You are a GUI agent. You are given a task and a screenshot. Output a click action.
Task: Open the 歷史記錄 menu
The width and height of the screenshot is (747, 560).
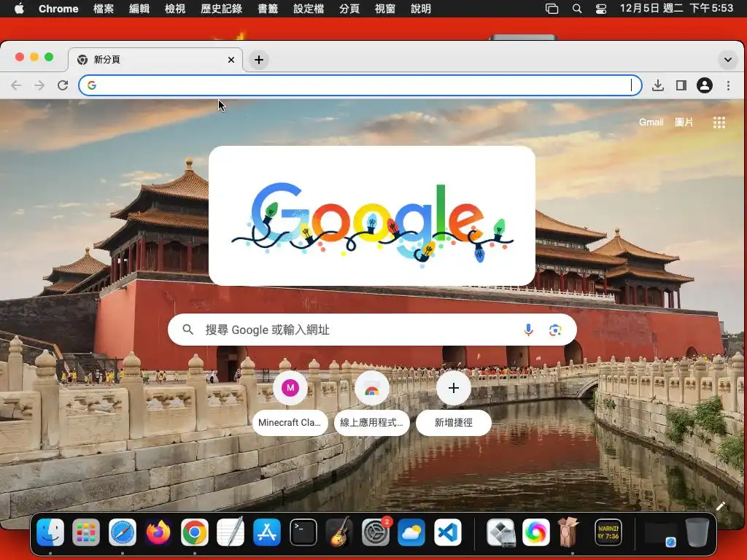pyautogui.click(x=221, y=9)
